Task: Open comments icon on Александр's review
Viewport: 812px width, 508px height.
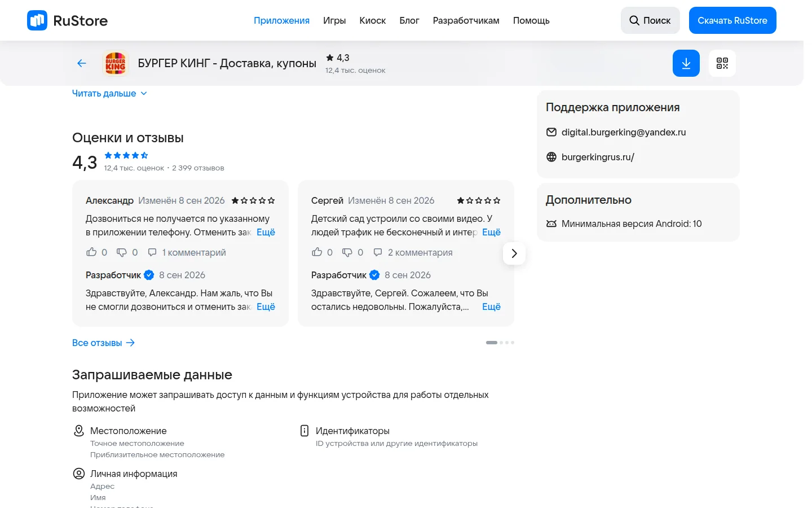Action: [x=152, y=252]
